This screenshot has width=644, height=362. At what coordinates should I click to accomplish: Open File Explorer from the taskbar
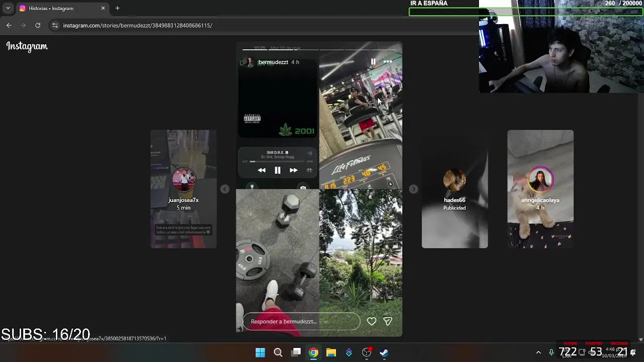[x=331, y=352]
